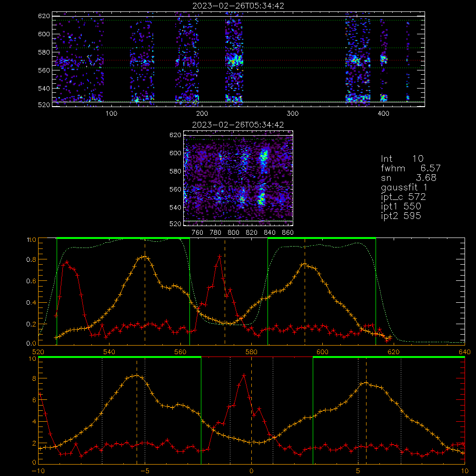Click the orange dashed line at zero in bottom plot
This screenshot has height=476, width=476.
pos(251,410)
